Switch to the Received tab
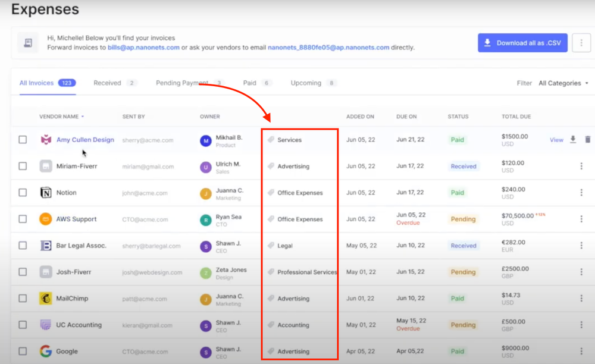Image resolution: width=595 pixels, height=364 pixels. click(x=107, y=83)
